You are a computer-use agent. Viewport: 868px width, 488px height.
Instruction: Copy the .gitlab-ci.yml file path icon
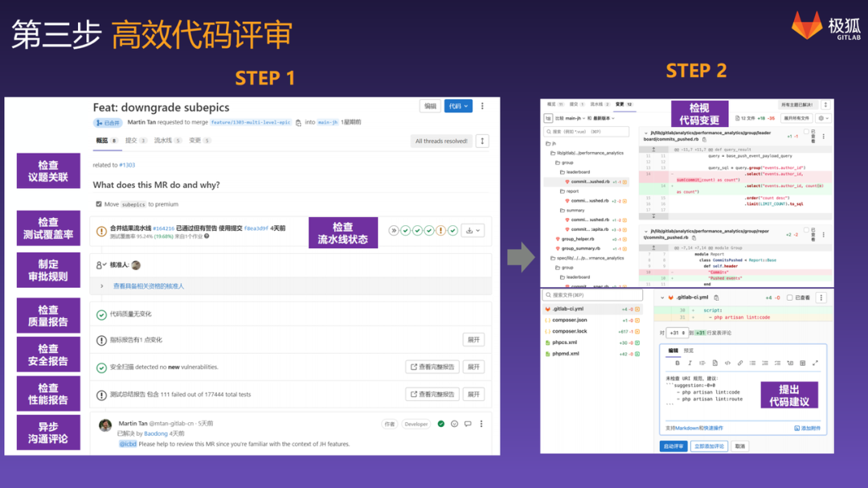716,298
